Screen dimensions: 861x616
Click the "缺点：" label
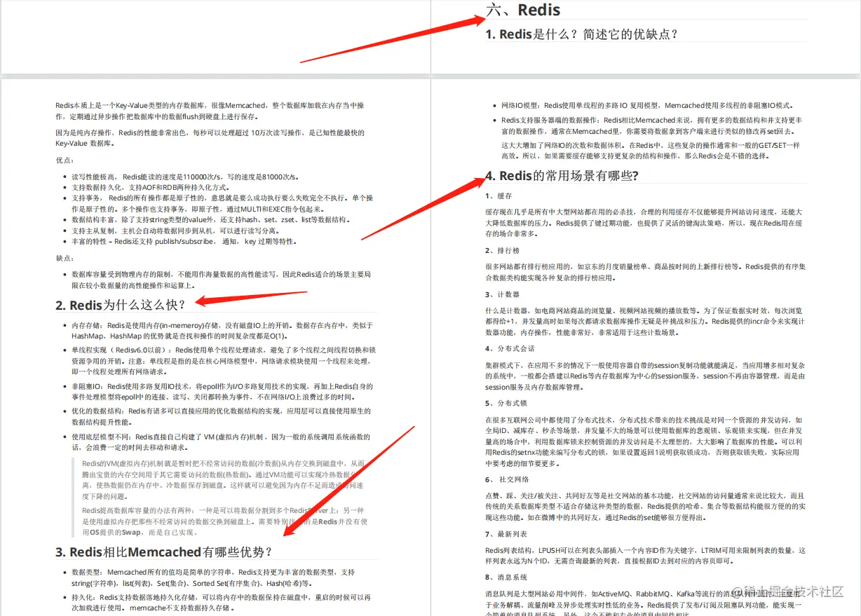click(x=65, y=258)
